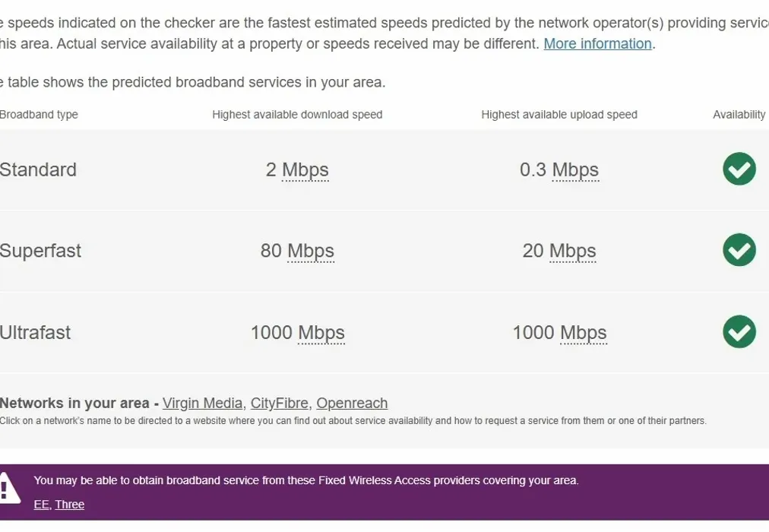Viewport: 769px width, 532px height.
Task: Open the CityFibre network link
Action: 279,403
